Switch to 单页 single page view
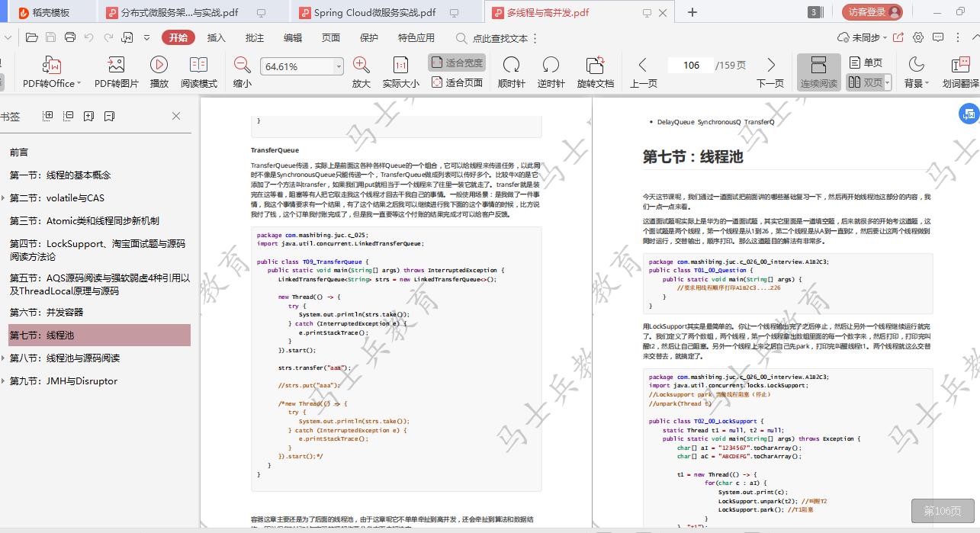980x533 pixels. tap(866, 63)
